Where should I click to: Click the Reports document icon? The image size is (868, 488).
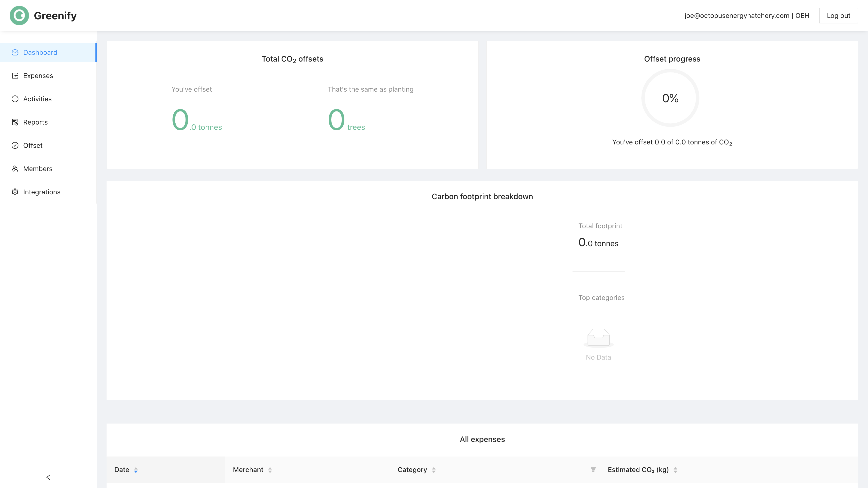[15, 122]
